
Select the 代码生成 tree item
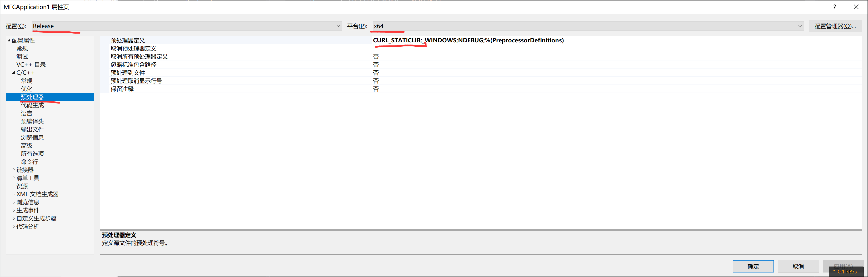(32, 105)
